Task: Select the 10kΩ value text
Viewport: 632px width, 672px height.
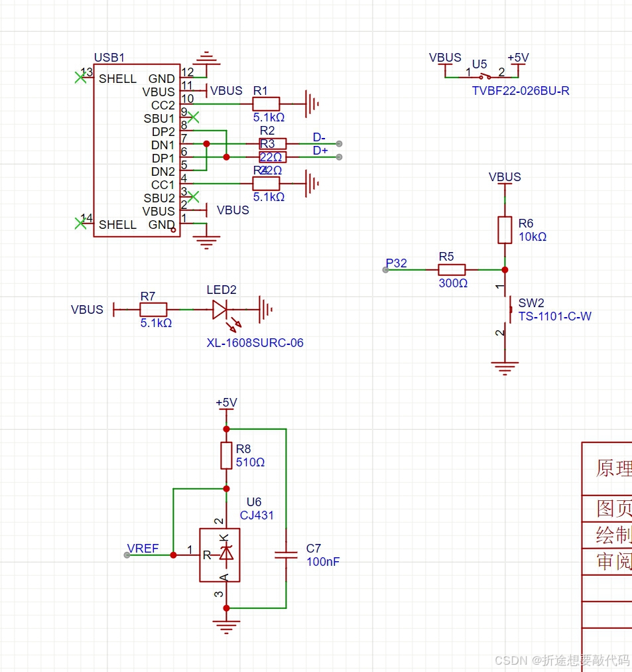Action: point(533,237)
